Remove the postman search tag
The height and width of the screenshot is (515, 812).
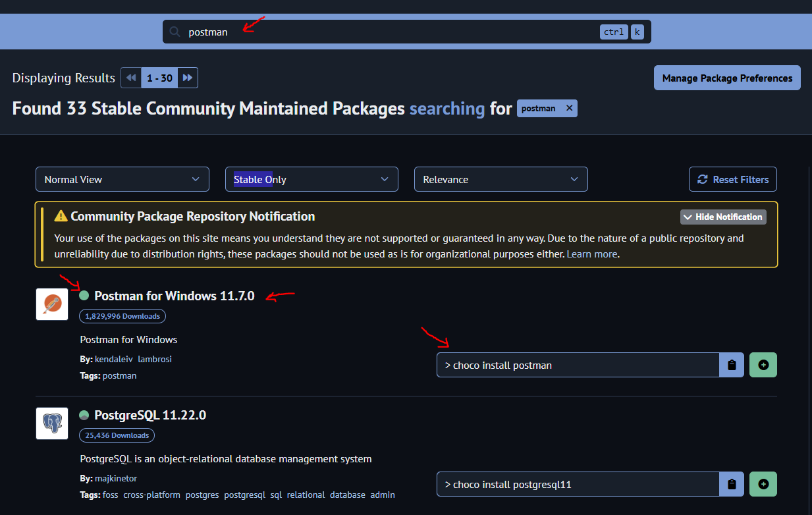570,108
